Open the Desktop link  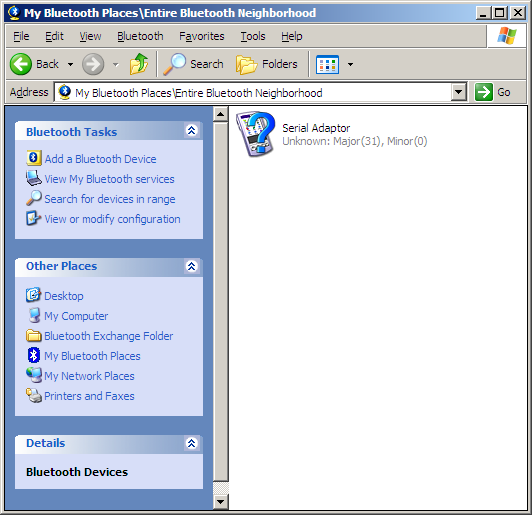click(x=64, y=296)
